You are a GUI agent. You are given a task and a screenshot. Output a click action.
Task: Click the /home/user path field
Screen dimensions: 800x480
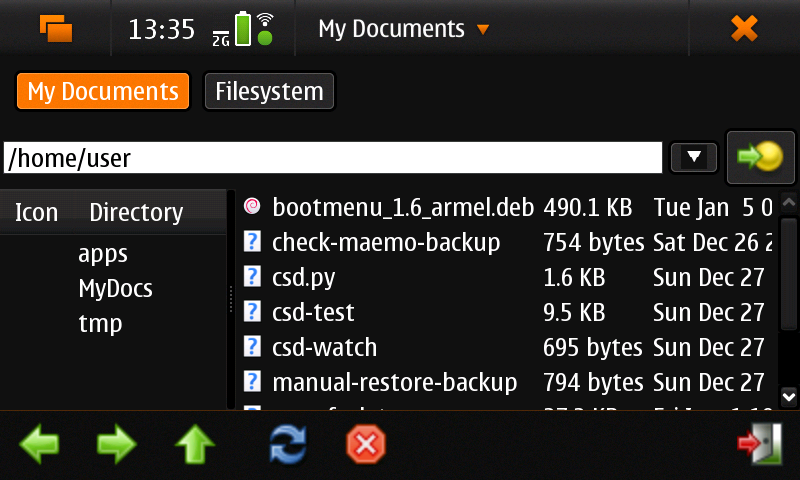tap(333, 157)
